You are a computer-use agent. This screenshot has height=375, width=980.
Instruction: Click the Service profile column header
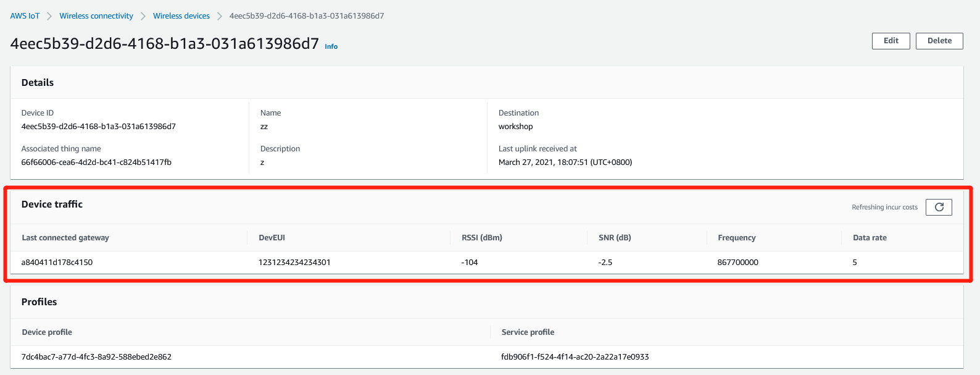click(x=528, y=332)
